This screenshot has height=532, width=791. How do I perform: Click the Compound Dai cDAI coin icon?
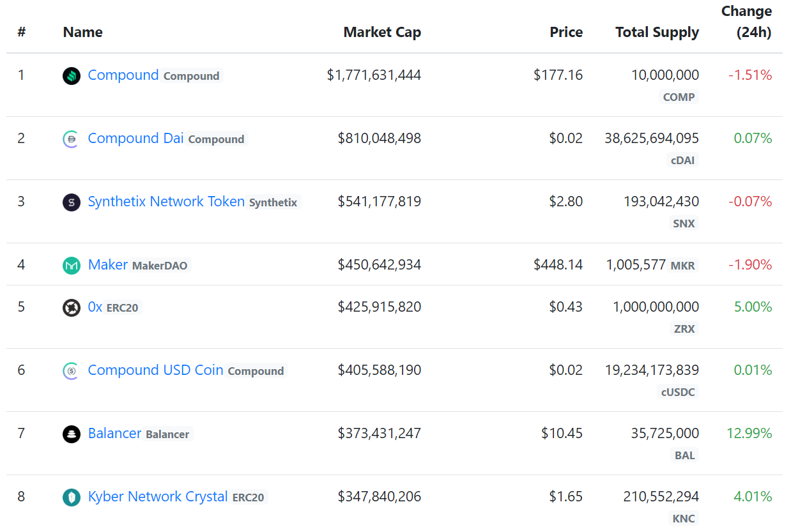point(71,139)
